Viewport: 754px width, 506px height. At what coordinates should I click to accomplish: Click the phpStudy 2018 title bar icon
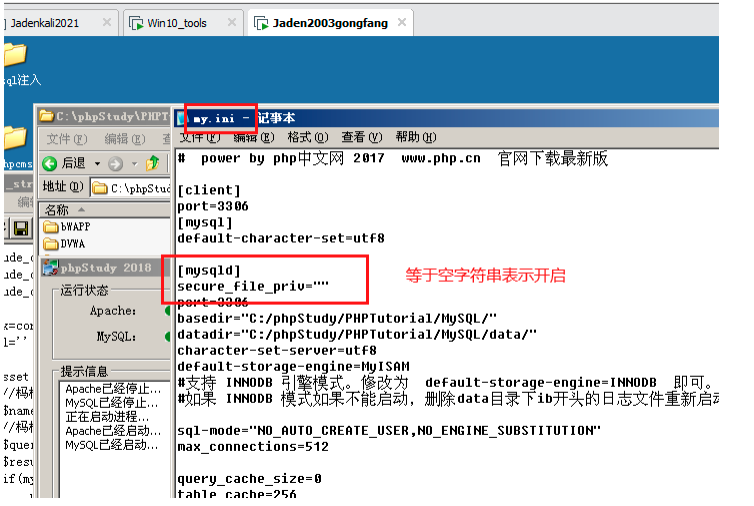(x=49, y=267)
